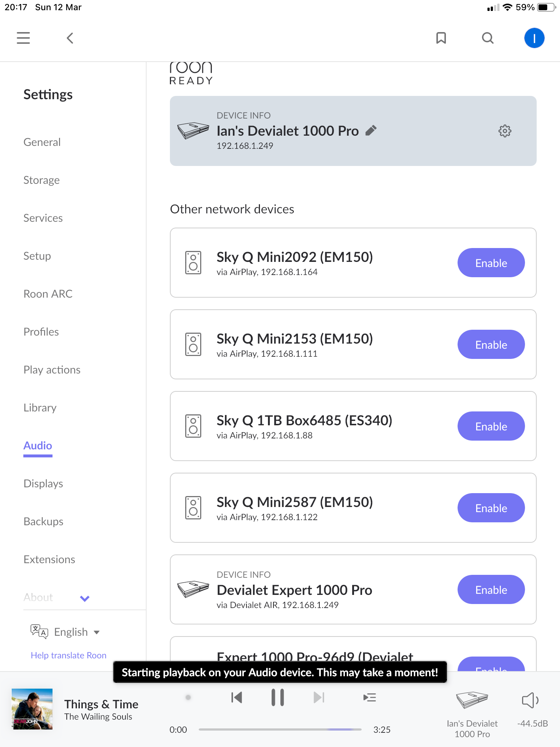This screenshot has height=747, width=560.
Task: Open Ian's Devialet 1000 Pro gear settings
Action: (x=505, y=131)
